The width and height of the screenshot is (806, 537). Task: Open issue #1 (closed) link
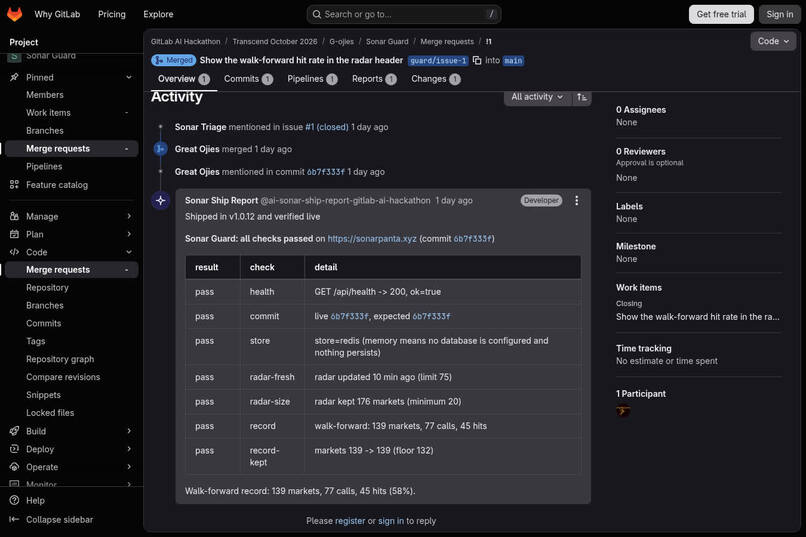327,127
